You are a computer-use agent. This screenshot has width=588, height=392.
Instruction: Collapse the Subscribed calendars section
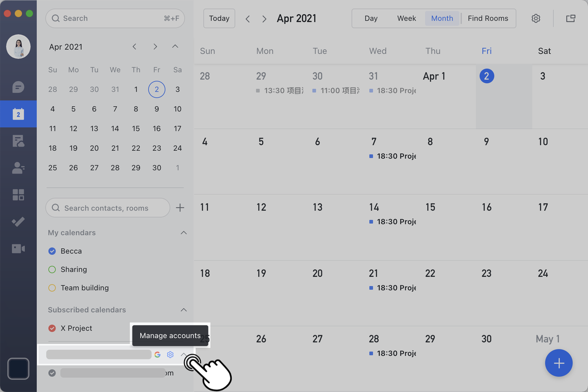click(x=184, y=310)
